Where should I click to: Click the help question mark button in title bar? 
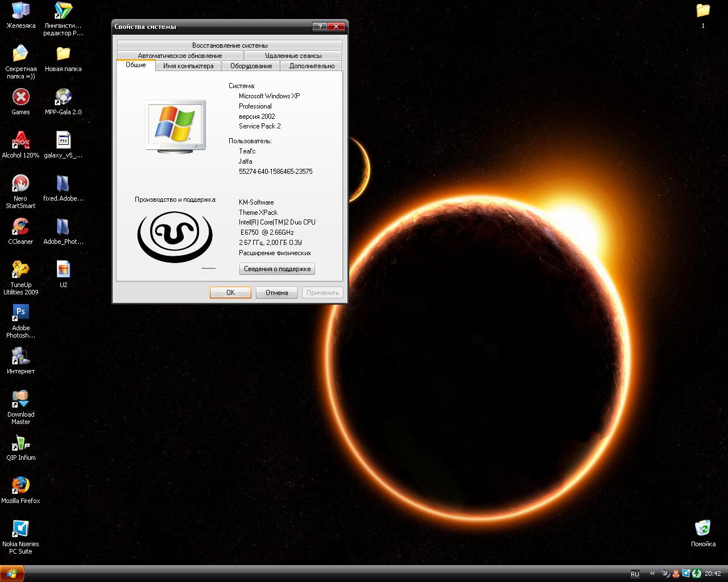(x=320, y=26)
